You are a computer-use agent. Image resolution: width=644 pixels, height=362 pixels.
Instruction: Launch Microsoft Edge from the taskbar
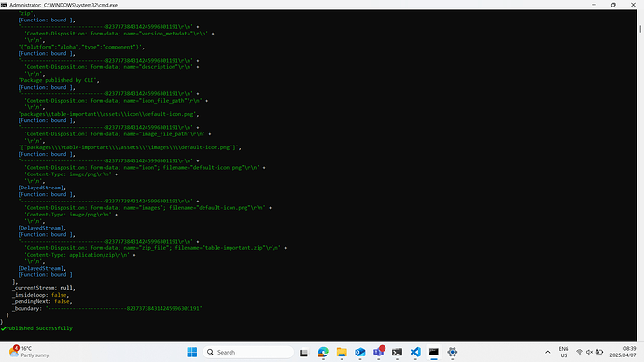pos(323,352)
